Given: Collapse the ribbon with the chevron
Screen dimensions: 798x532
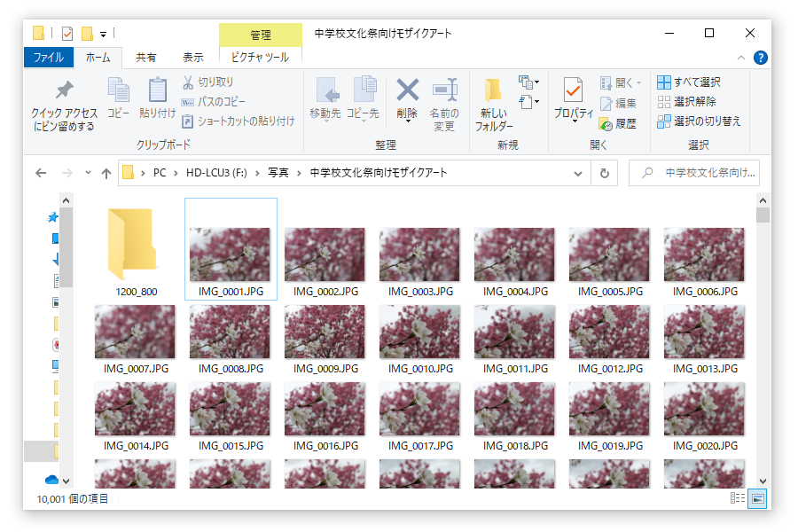Looking at the screenshot, I should tap(741, 58).
